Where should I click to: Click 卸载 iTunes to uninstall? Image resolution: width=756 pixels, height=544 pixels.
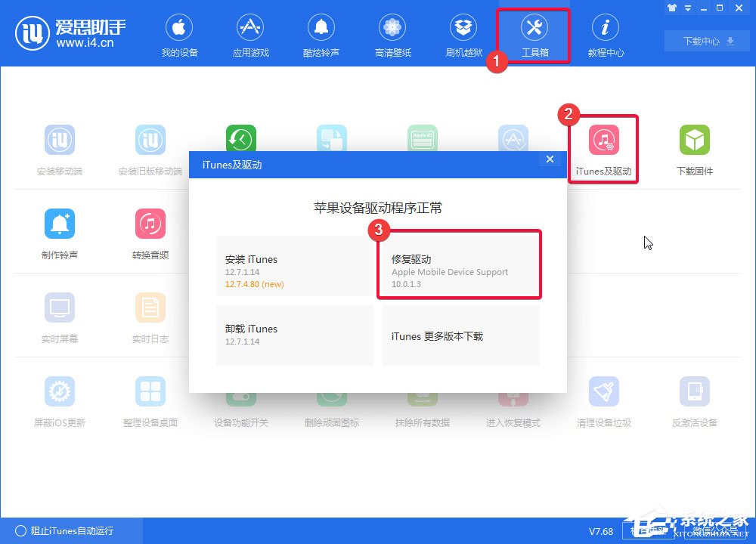click(295, 336)
